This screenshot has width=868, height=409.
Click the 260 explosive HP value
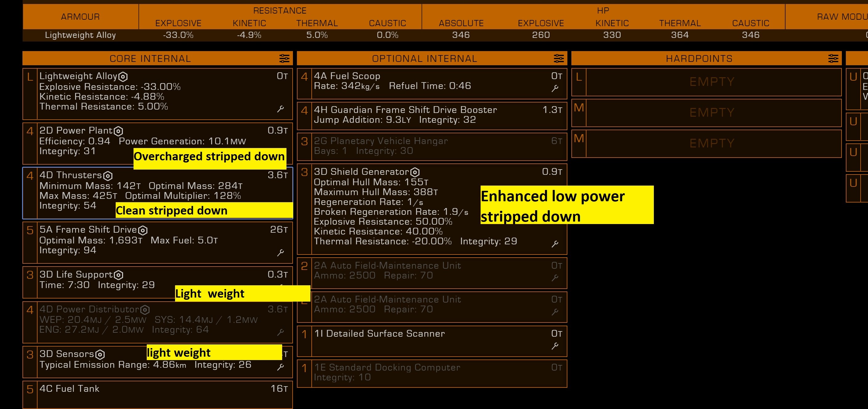(541, 35)
